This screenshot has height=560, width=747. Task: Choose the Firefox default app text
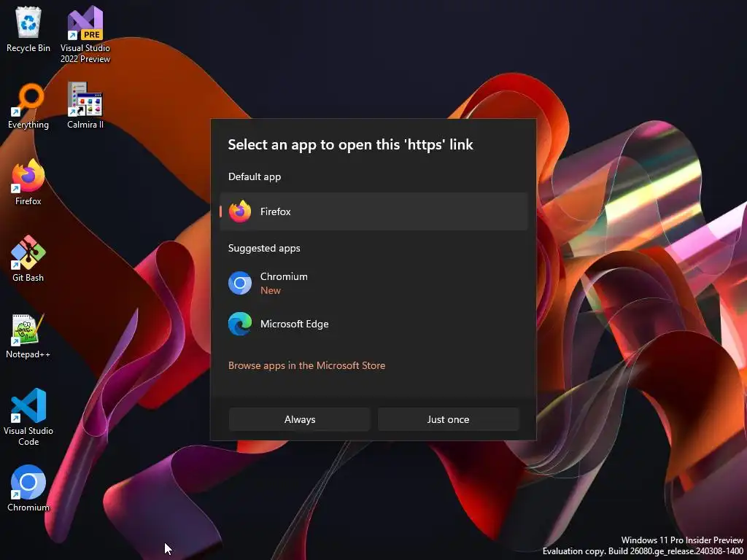275,211
